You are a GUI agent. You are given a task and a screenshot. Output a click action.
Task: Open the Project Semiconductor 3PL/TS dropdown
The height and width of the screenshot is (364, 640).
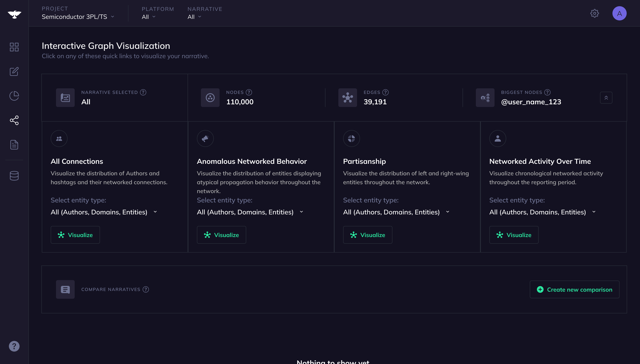tap(78, 17)
